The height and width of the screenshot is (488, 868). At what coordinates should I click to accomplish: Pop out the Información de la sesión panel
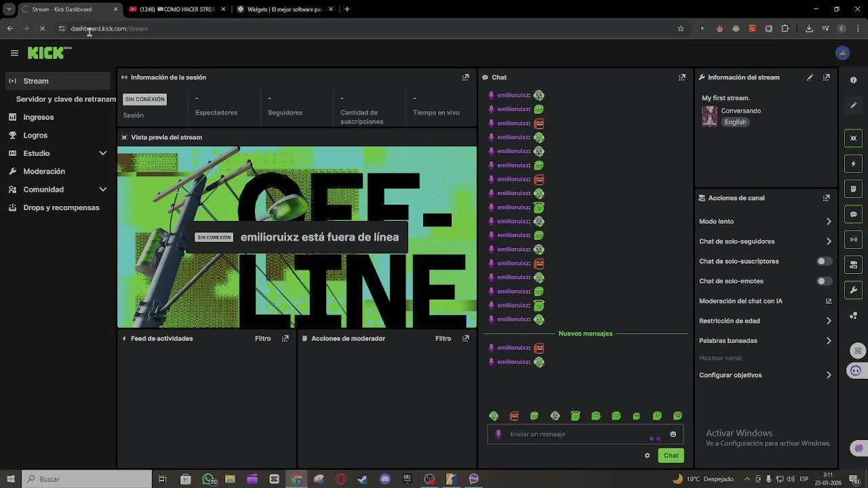point(465,77)
